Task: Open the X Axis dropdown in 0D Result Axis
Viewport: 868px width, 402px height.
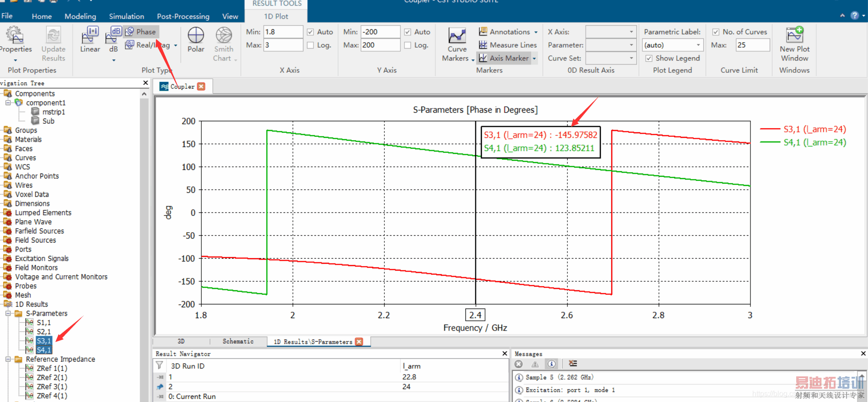Action: coord(611,32)
